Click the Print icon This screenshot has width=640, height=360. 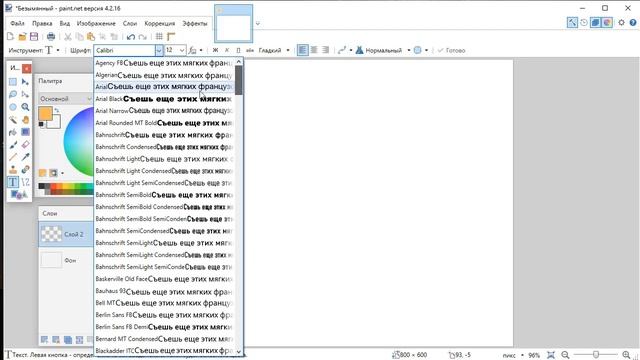tap(51, 37)
